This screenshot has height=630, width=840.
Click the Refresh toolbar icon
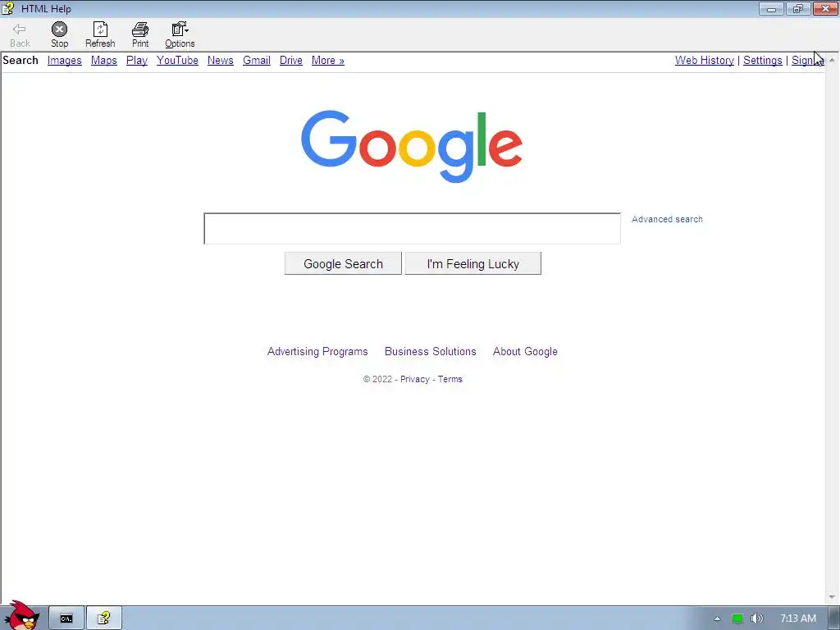(x=100, y=34)
